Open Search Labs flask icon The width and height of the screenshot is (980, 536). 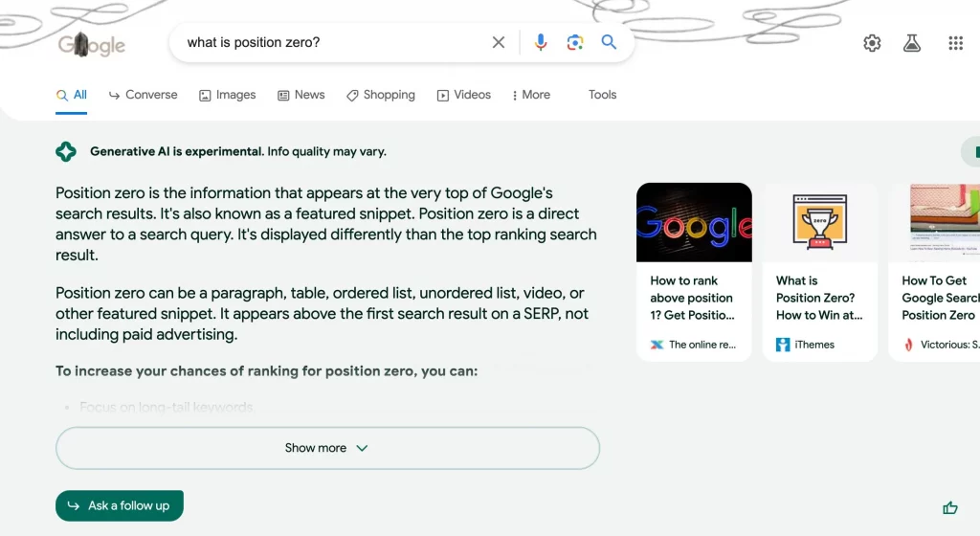pos(912,43)
